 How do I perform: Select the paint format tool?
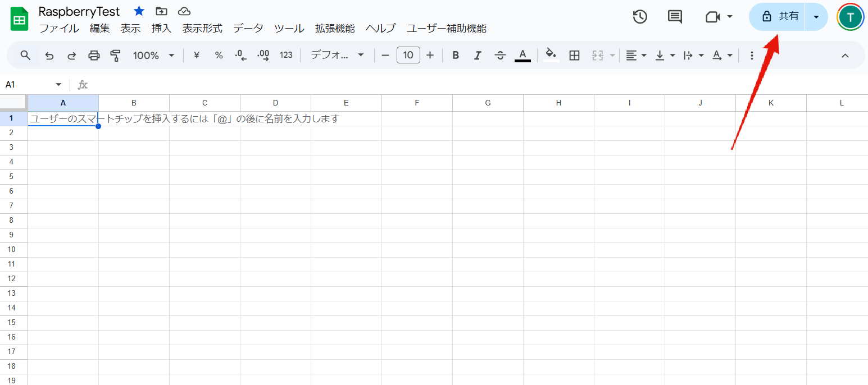click(x=116, y=55)
